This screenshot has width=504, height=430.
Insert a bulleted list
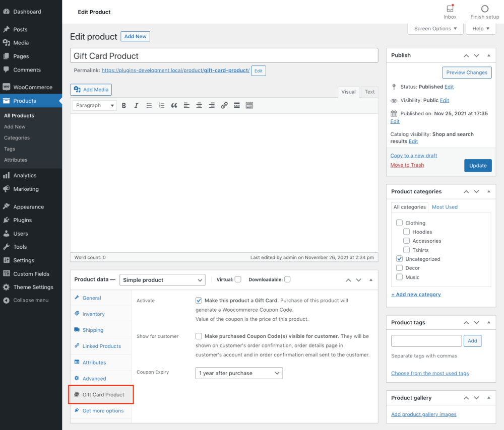tap(149, 105)
